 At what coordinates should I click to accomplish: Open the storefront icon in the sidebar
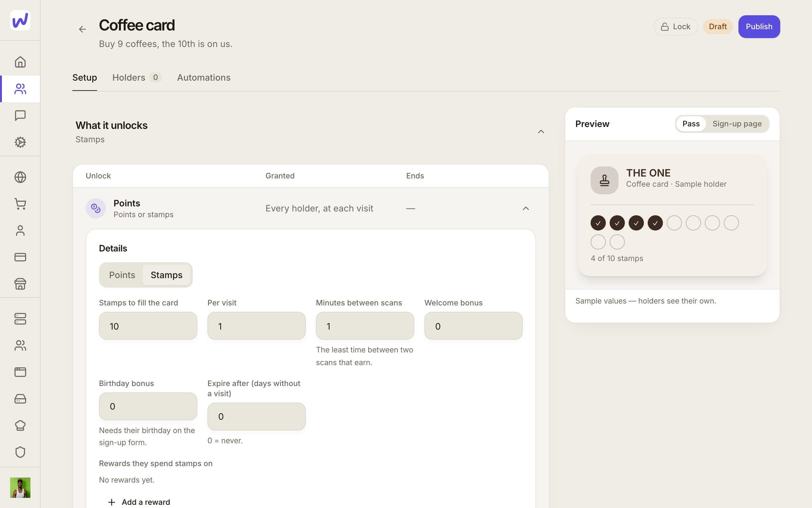pos(20,284)
